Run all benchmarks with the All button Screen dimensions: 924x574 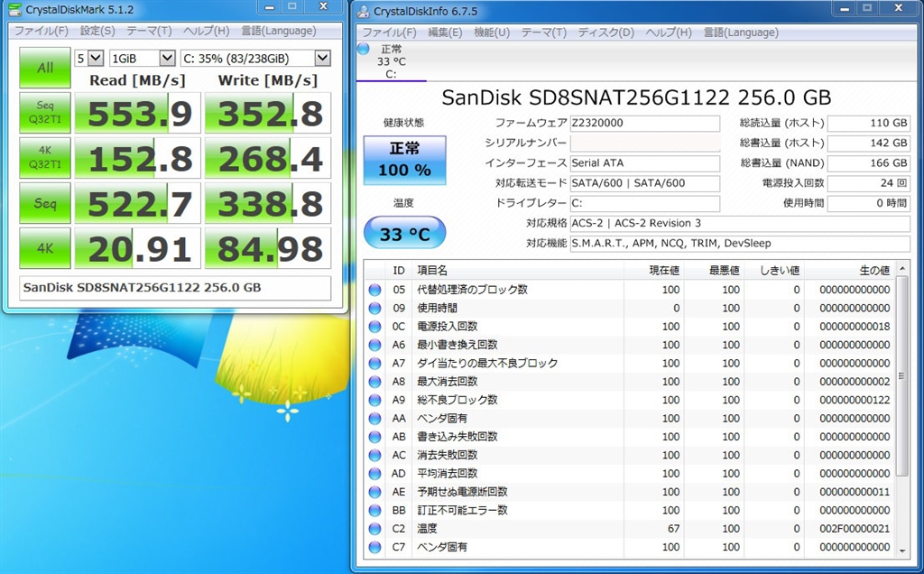(45, 68)
